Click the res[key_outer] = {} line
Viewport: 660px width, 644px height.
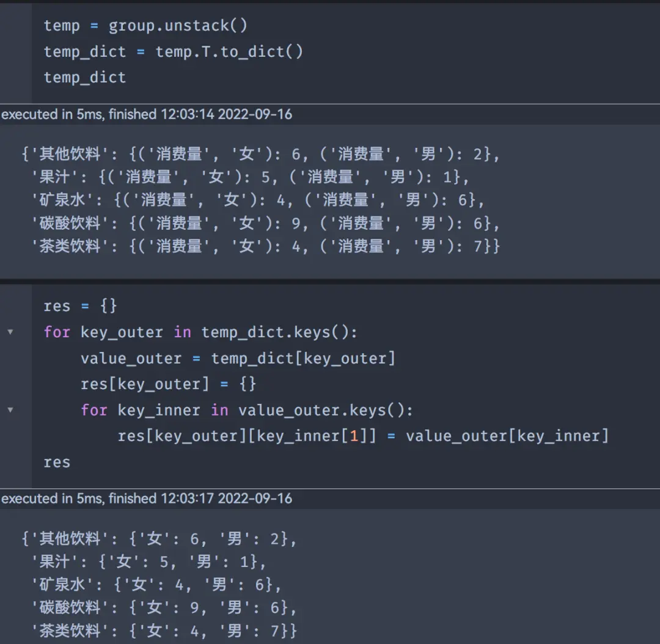pyautogui.click(x=169, y=384)
